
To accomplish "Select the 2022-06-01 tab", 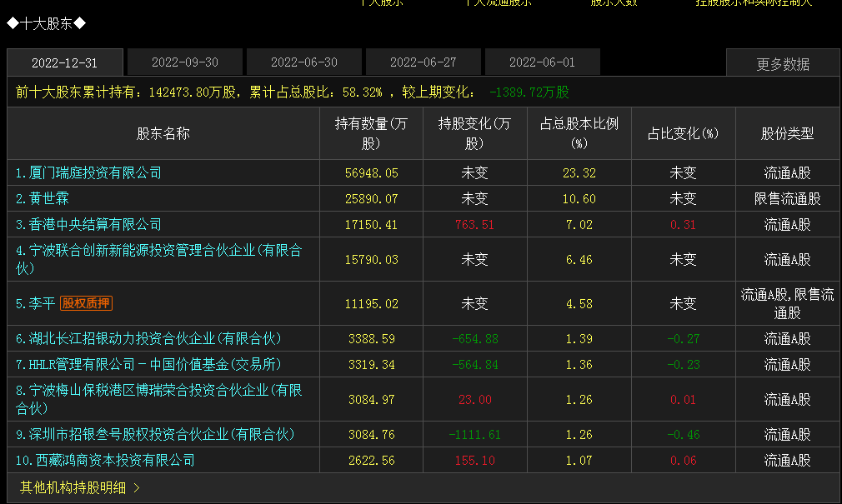I will pyautogui.click(x=543, y=62).
